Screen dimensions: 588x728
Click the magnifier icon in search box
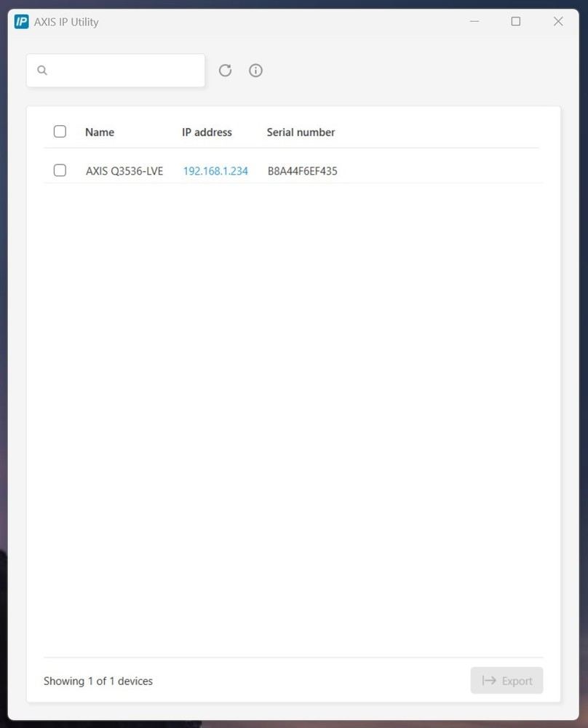42,71
